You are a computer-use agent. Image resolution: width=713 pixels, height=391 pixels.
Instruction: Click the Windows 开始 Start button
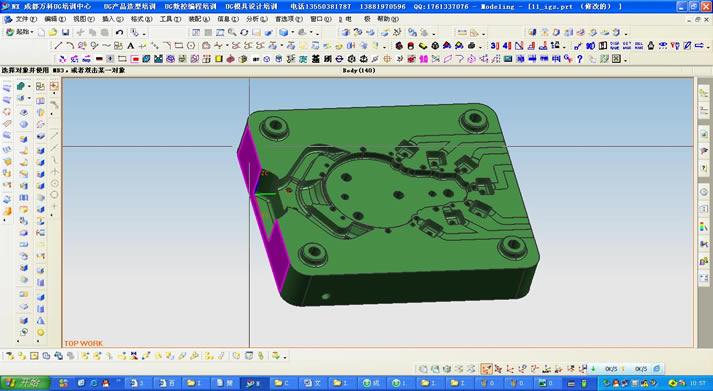point(25,383)
